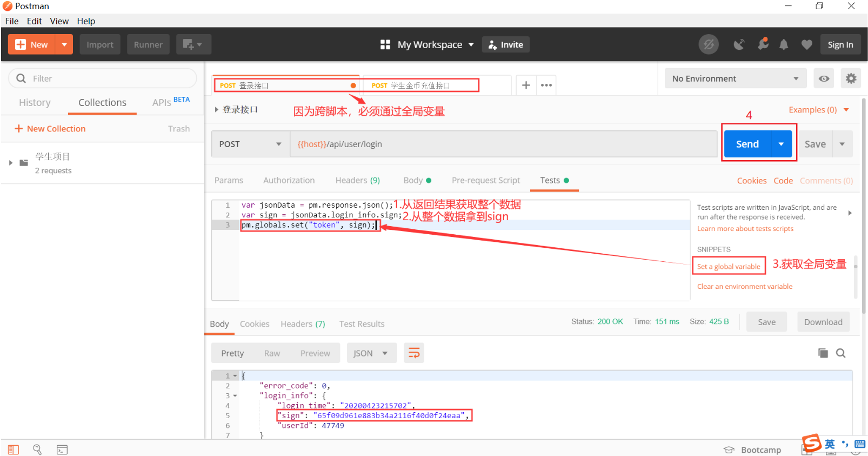This screenshot has width=868, height=456.
Task: Click the 英 language indicator in IME bar
Action: click(830, 444)
